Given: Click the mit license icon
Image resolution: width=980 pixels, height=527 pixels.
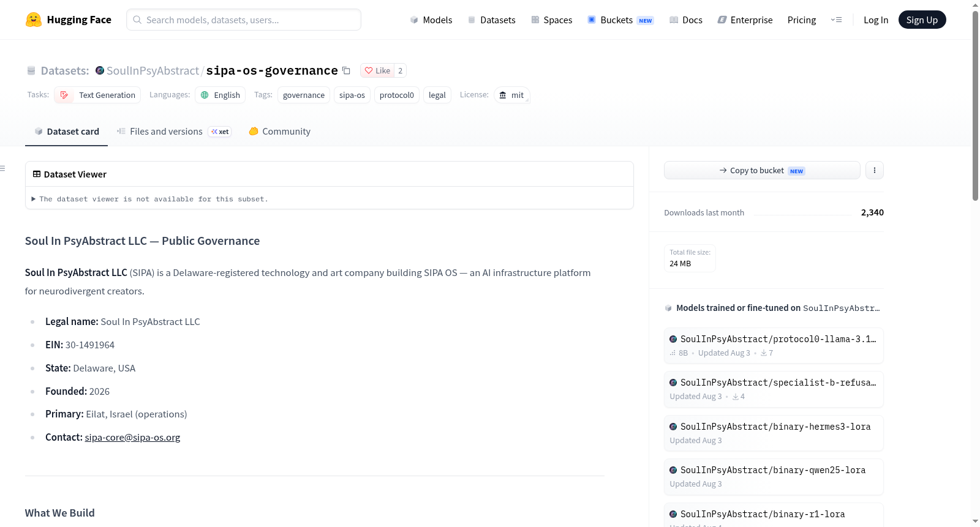Looking at the screenshot, I should 503,95.
